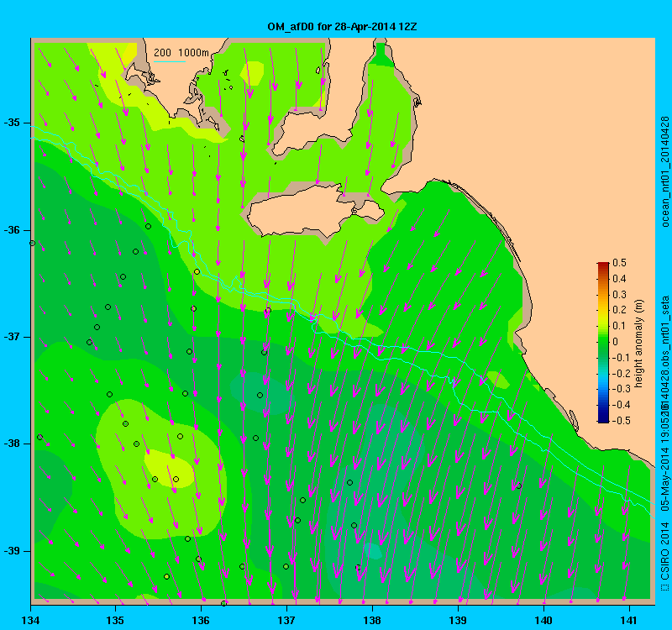Click the vertical "ocean_nrt01_20140428" text

(664, 171)
